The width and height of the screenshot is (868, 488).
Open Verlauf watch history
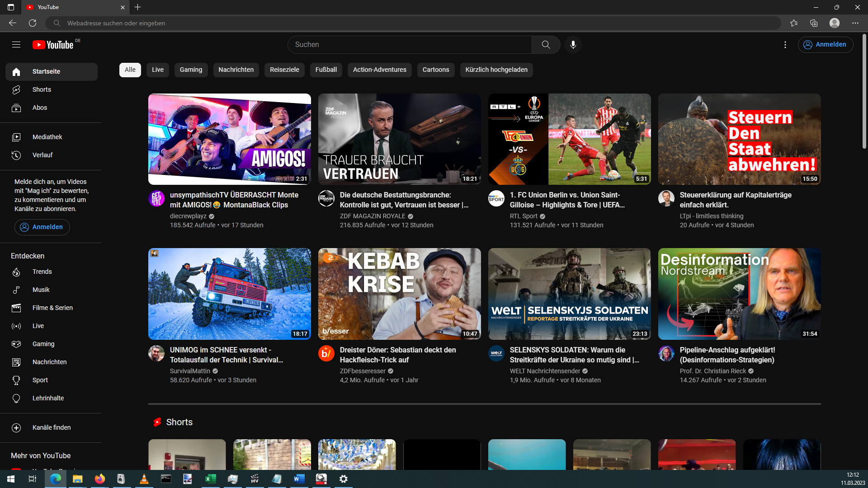(x=42, y=155)
